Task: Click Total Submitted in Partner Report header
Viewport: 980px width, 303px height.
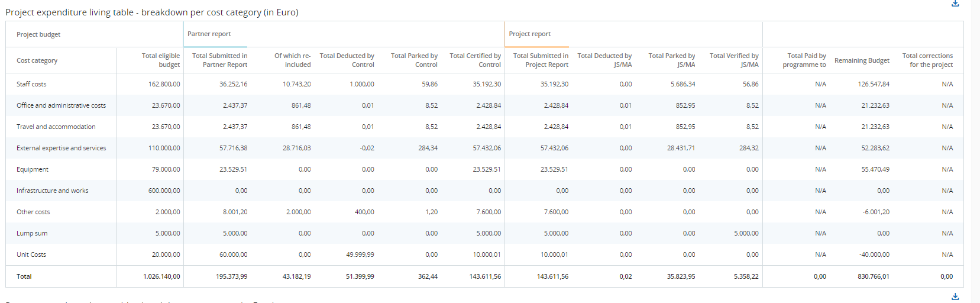Action: point(220,60)
